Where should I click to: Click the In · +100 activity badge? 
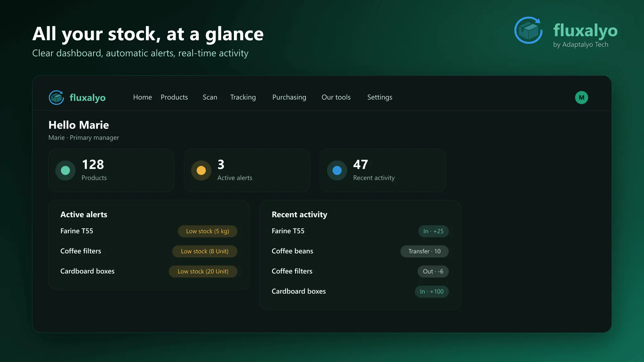[x=432, y=292]
